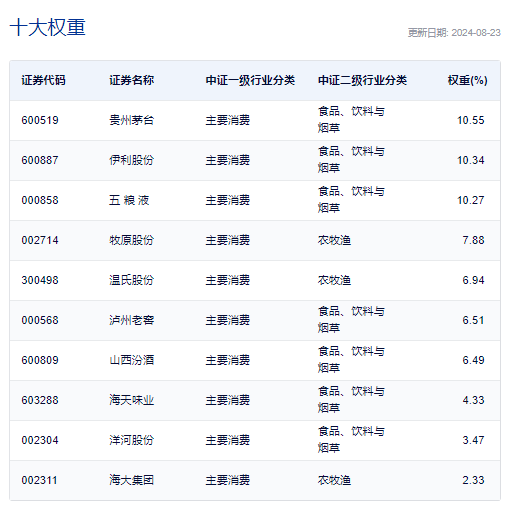
Task: Click the weight value 4.33
Action: pos(473,400)
